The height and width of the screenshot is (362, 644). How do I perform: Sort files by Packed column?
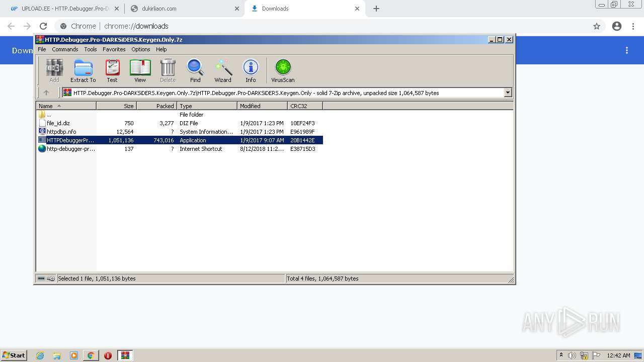(x=156, y=106)
